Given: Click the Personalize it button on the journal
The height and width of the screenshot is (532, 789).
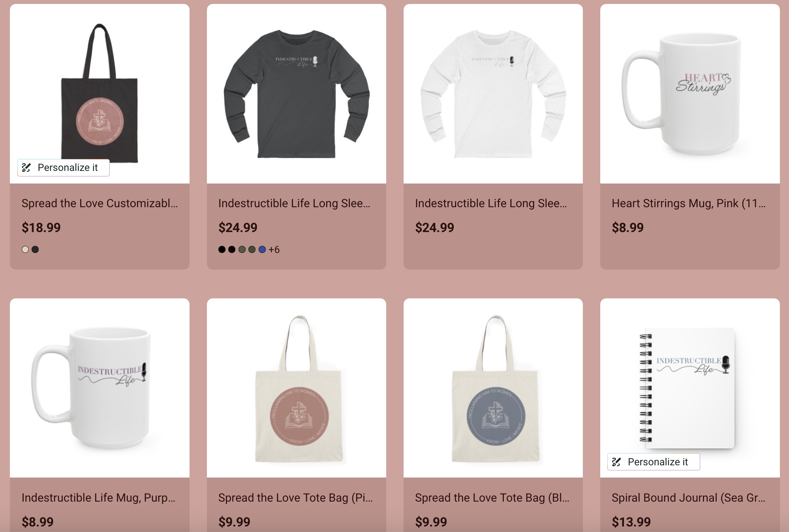Looking at the screenshot, I should click(x=654, y=462).
